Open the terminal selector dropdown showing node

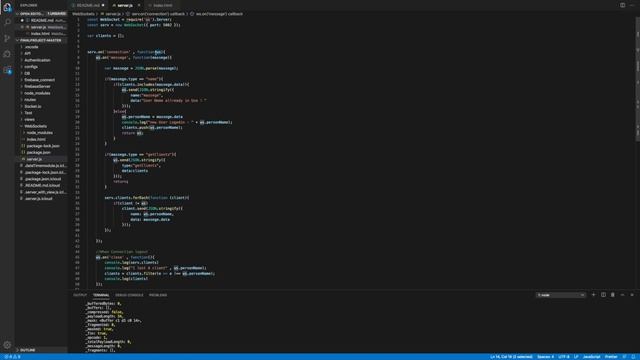click(x=560, y=295)
